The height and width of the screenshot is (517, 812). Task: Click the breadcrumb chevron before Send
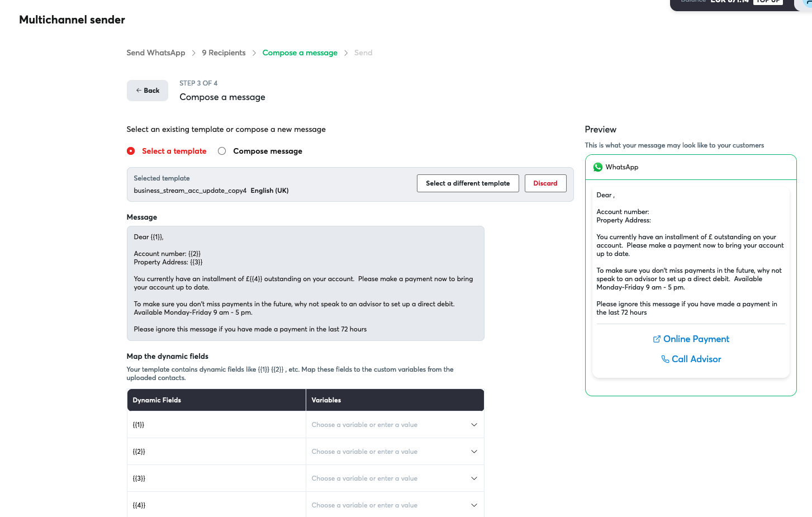(x=346, y=53)
